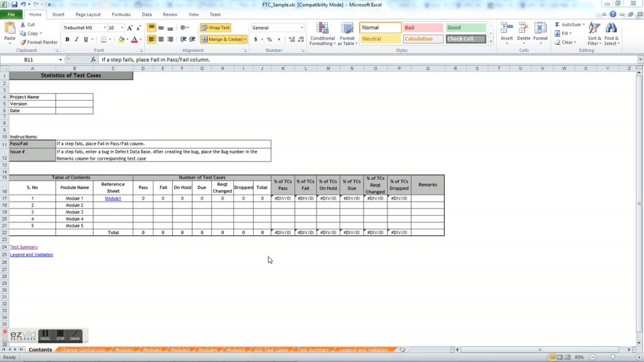Click the Cut scissors icon
The image size is (644, 362).
pyautogui.click(x=22, y=25)
